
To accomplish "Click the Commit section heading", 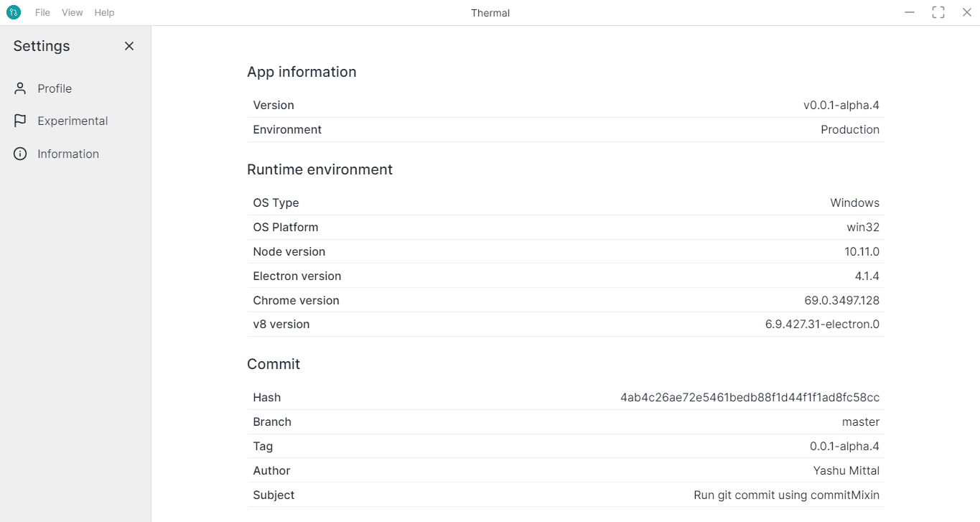I will (x=274, y=364).
